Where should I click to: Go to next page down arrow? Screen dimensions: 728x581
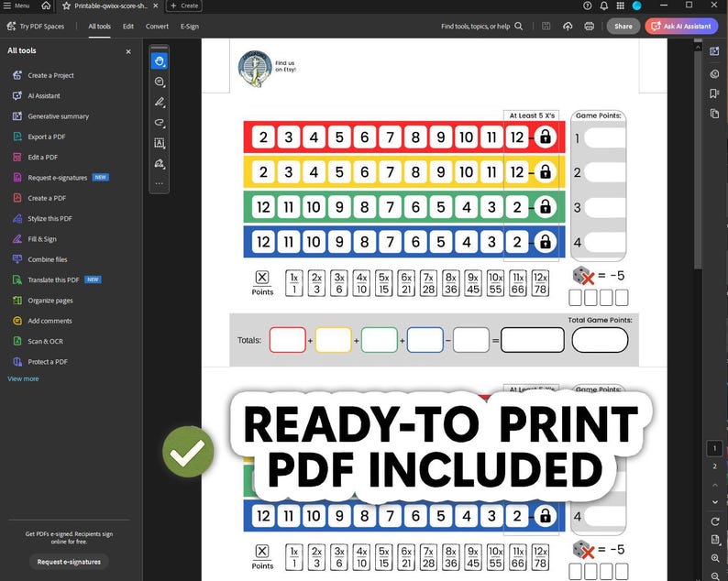coord(714,501)
